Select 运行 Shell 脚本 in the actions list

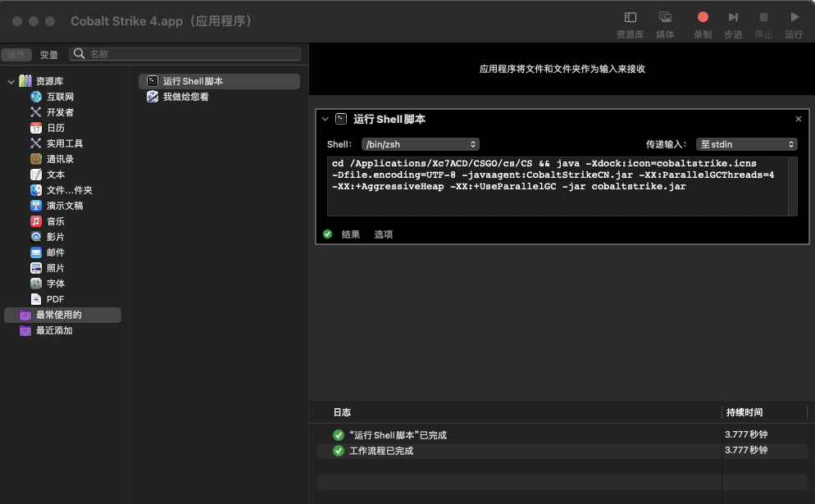pyautogui.click(x=220, y=81)
